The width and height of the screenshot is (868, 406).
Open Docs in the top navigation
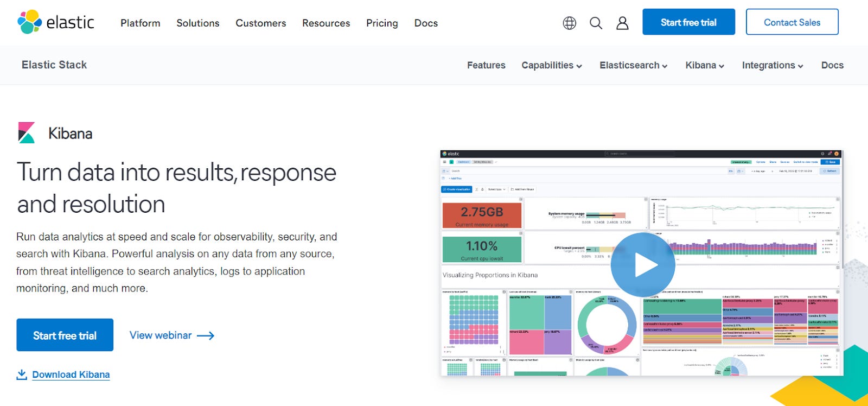pyautogui.click(x=426, y=23)
